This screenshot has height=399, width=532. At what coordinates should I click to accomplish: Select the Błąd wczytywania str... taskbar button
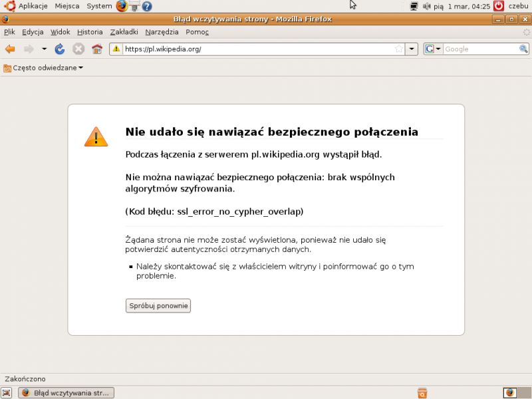click(66, 393)
